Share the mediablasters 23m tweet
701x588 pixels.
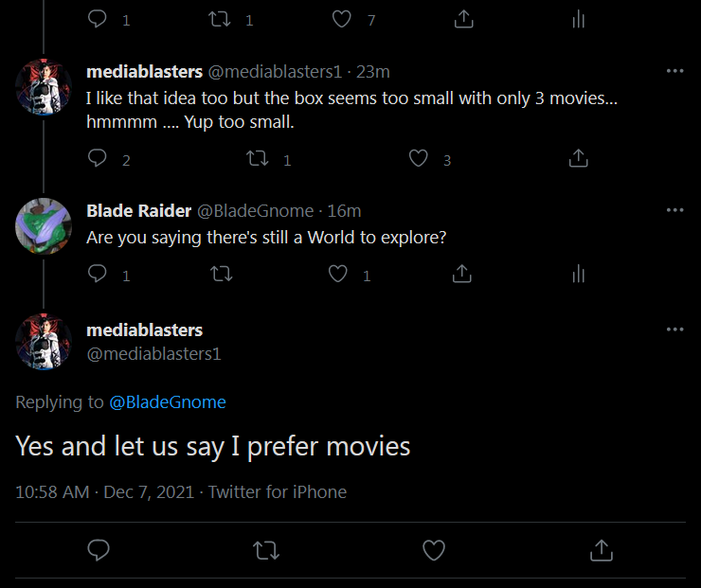click(x=579, y=159)
